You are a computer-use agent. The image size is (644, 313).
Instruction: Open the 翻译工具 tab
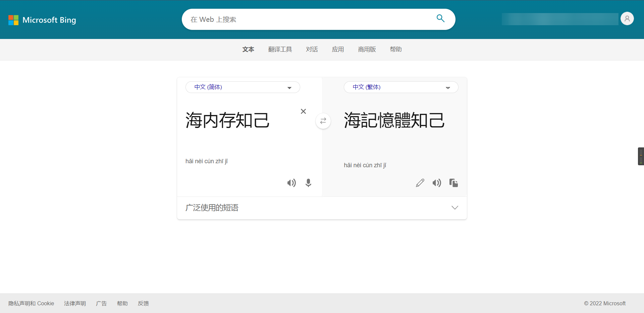click(280, 50)
